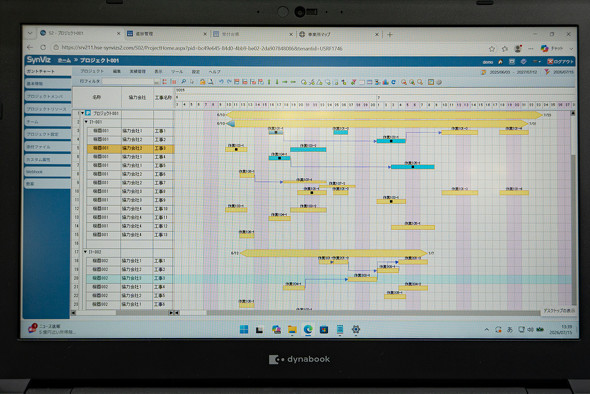Viewport: 590px width, 394px height.
Task: Click the row 17 yellow summary bar
Action: [x=333, y=253]
